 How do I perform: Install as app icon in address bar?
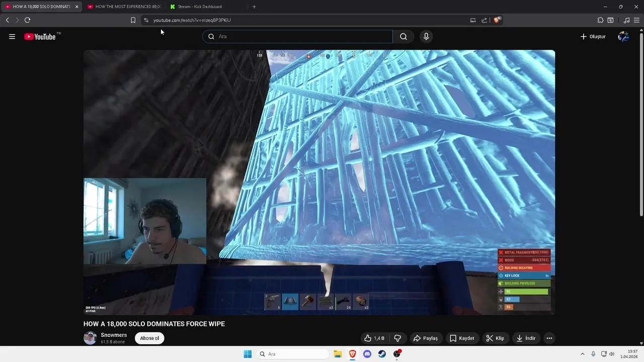pyautogui.click(x=473, y=20)
